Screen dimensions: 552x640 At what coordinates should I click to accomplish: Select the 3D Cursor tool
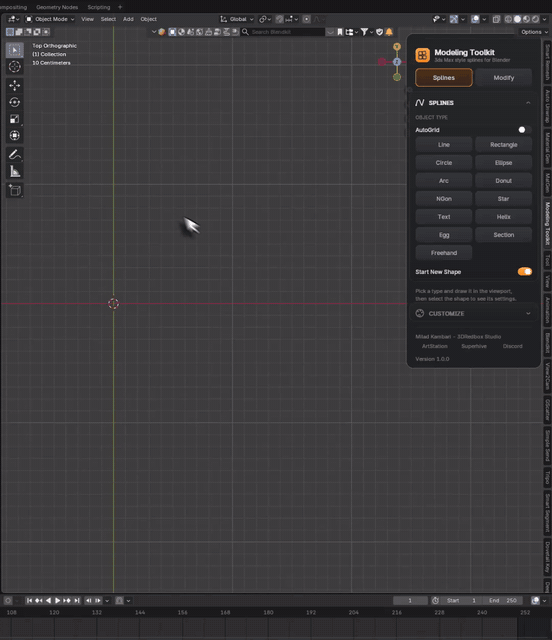[x=15, y=67]
